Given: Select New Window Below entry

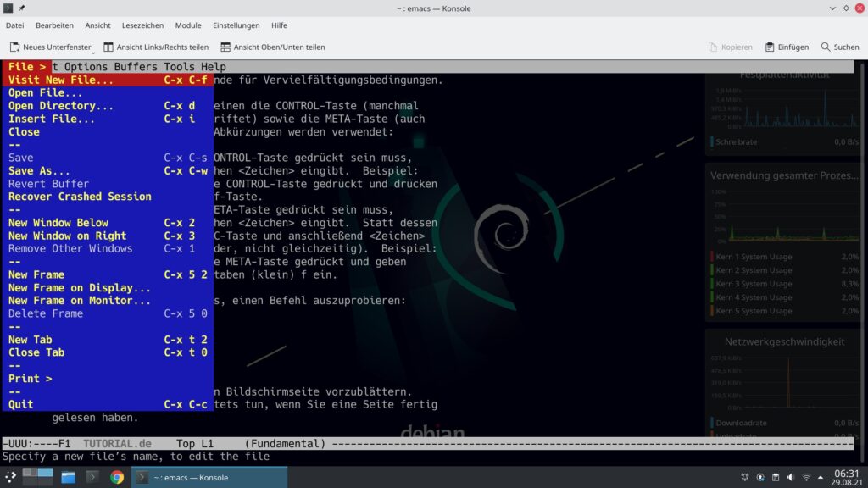Looking at the screenshot, I should click(108, 223).
